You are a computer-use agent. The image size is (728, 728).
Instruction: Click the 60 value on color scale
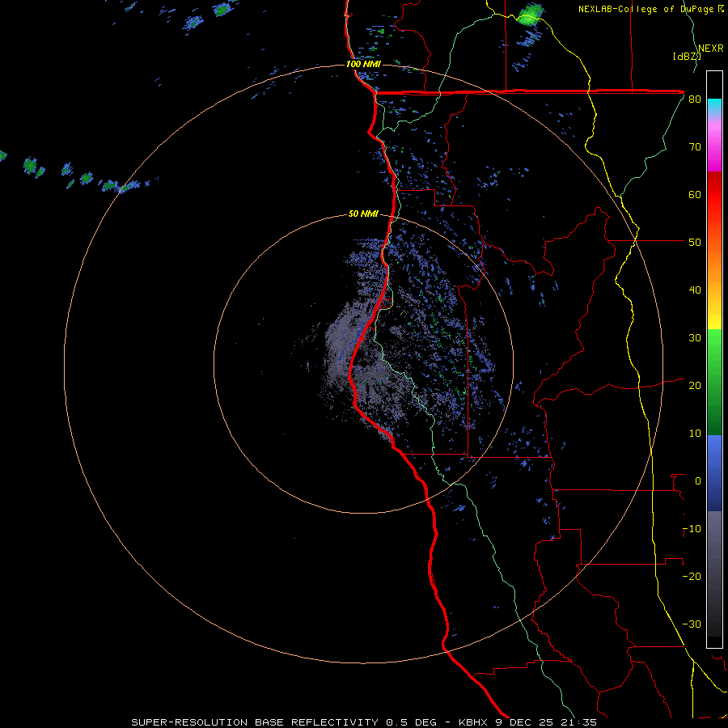(695, 194)
